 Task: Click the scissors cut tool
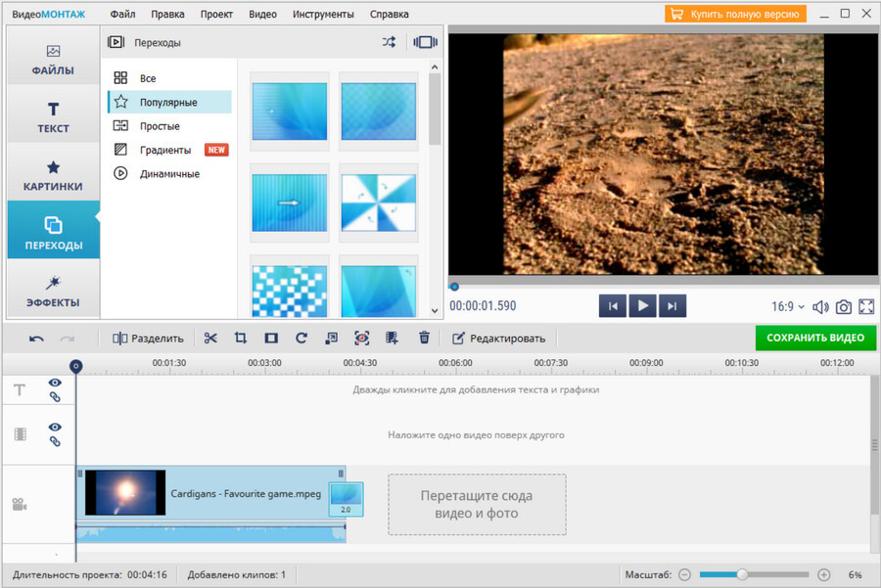click(210, 339)
